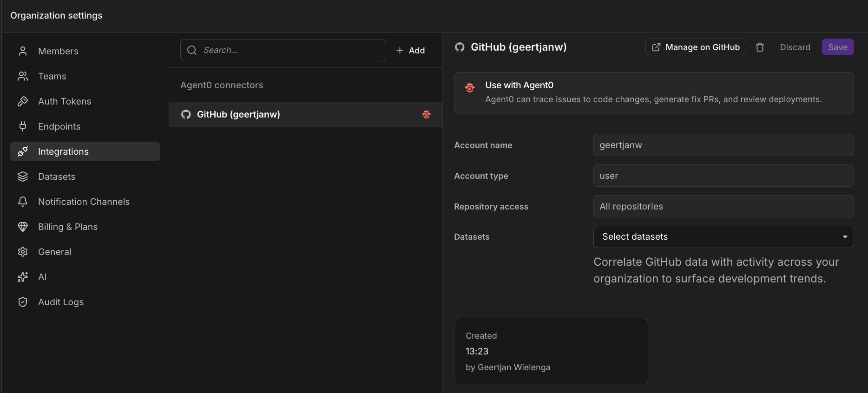868x393 pixels.
Task: Open the Datasets section
Action: [x=85, y=177]
